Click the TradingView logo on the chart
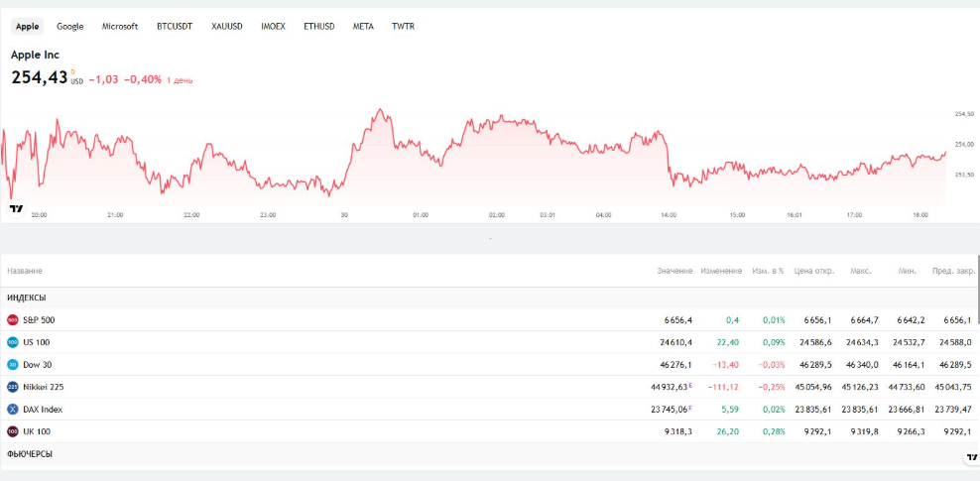This screenshot has height=481, width=980. [x=16, y=208]
